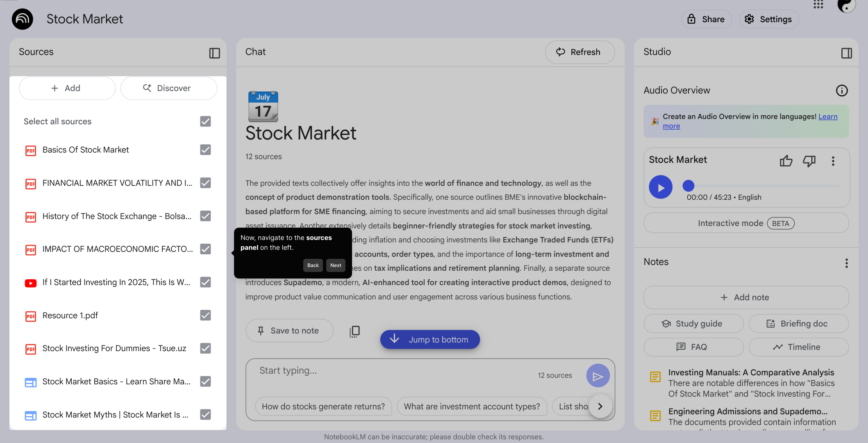Uncheck the Resource 1.pdf source checkbox
Screen dimensions: 868x443
tap(205, 315)
